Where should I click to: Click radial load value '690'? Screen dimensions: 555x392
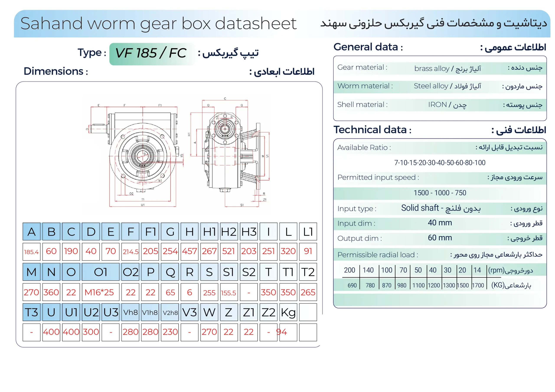pos(352,285)
